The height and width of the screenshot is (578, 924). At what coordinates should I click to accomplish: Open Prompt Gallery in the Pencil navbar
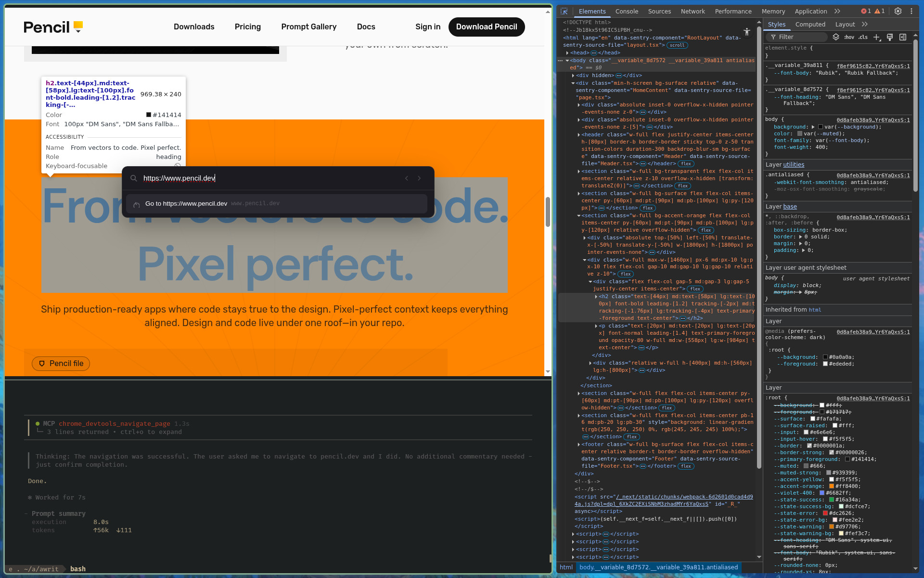[x=309, y=27]
